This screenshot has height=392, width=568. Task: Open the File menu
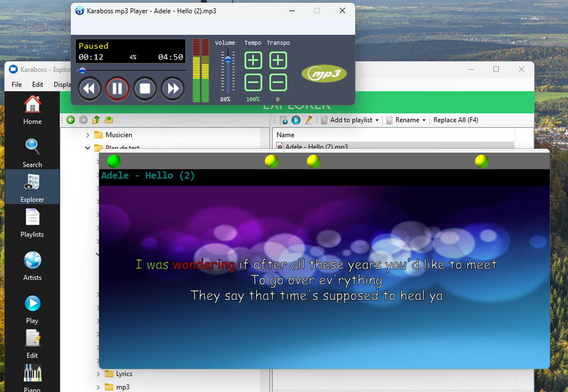tap(16, 84)
